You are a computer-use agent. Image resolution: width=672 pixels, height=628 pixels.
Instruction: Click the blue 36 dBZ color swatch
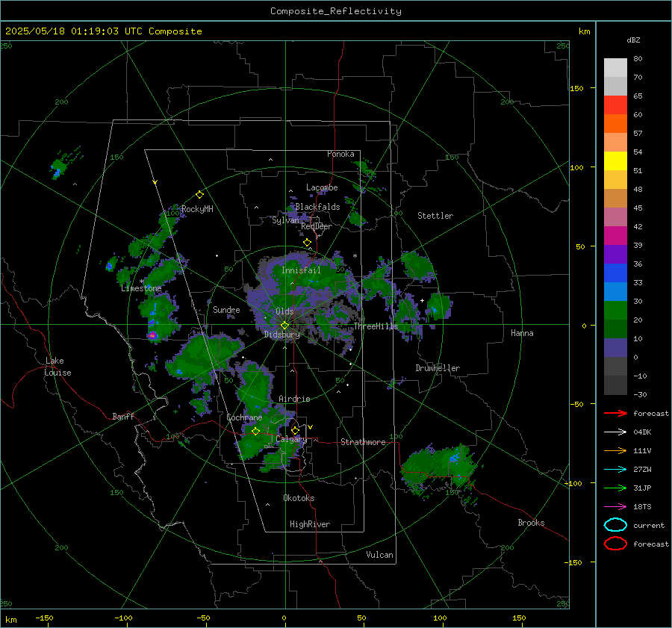click(615, 273)
